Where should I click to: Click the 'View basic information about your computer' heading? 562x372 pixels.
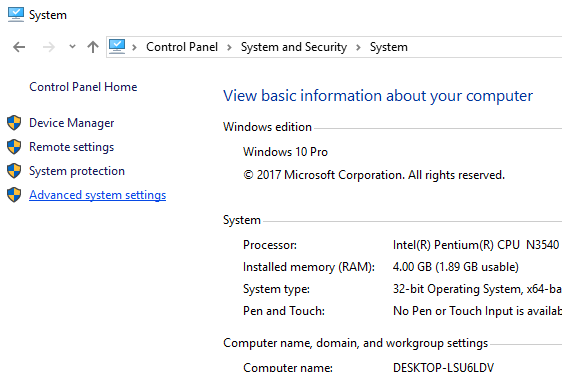tap(378, 96)
